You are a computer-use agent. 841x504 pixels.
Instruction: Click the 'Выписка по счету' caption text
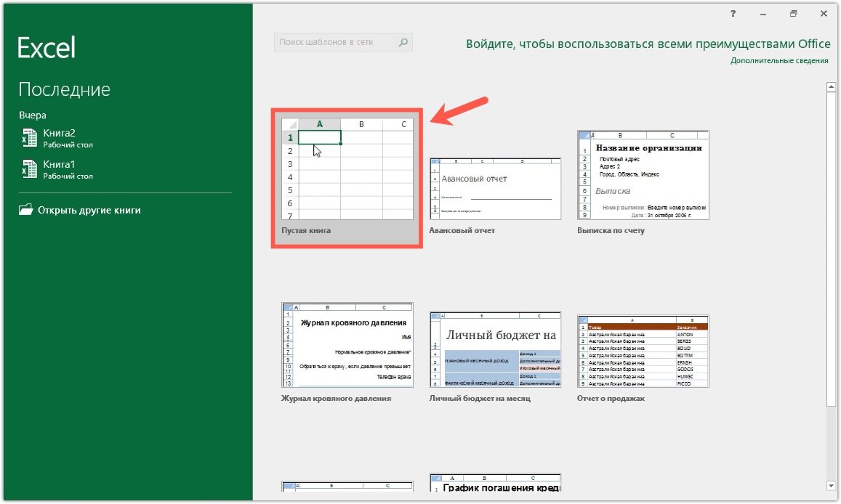(611, 230)
